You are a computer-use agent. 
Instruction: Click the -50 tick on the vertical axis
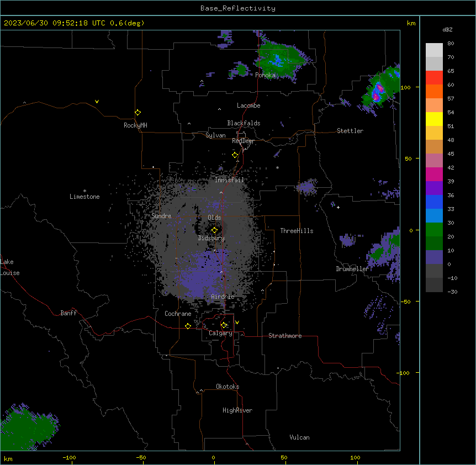[x=405, y=302]
